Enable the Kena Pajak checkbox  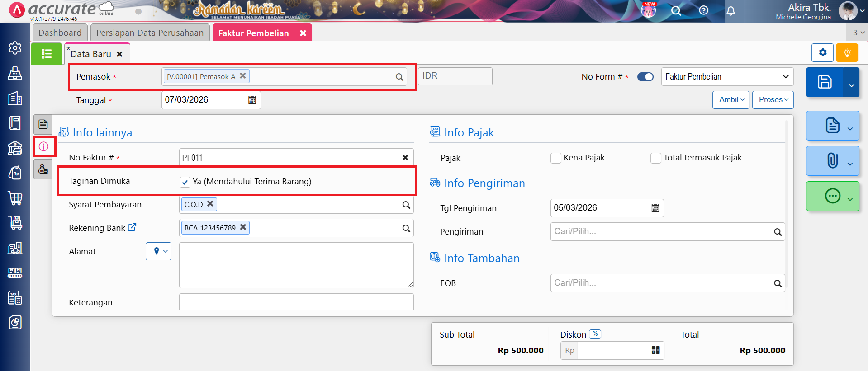coord(555,158)
